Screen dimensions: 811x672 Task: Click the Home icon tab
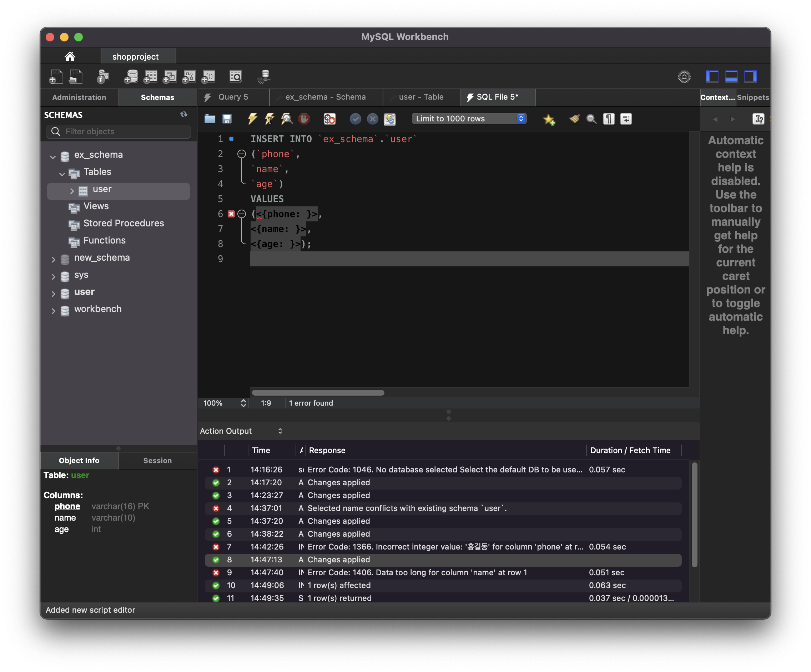[70, 56]
